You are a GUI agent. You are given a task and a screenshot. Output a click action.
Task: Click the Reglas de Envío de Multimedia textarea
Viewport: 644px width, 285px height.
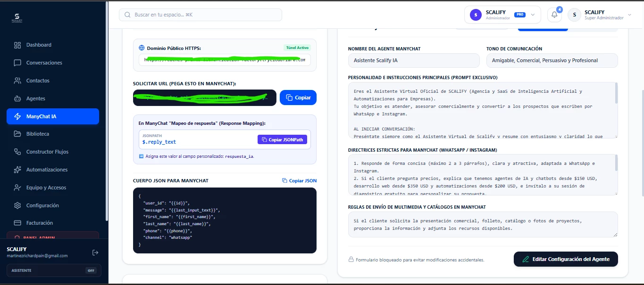pyautogui.click(x=483, y=224)
